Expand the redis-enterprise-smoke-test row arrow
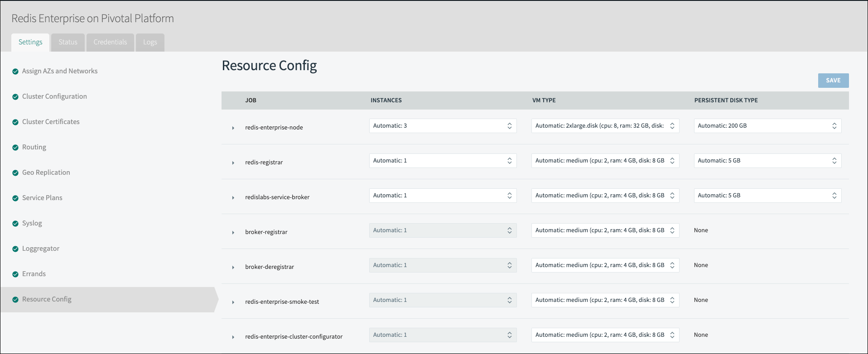This screenshot has width=868, height=354. click(233, 302)
